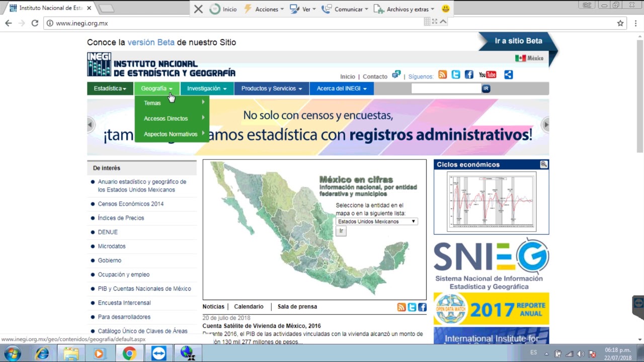Click the chat icon beside Contacto
The height and width of the screenshot is (362, 644).
(396, 75)
